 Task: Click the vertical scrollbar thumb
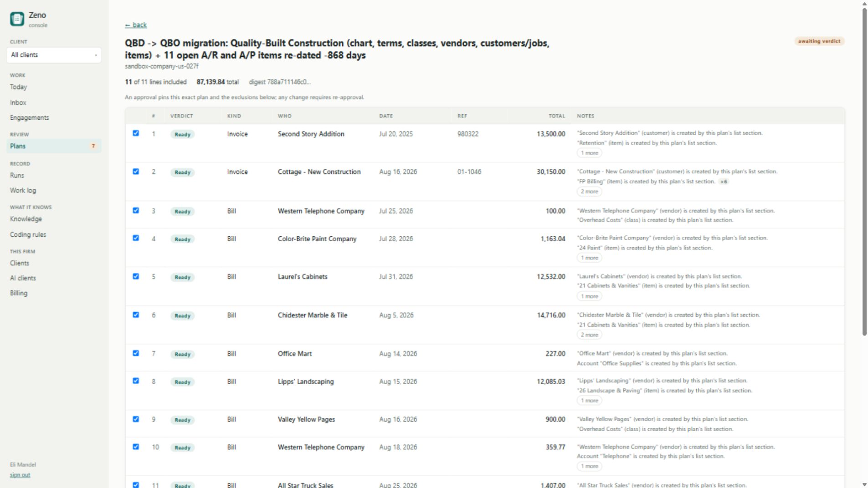click(864, 172)
